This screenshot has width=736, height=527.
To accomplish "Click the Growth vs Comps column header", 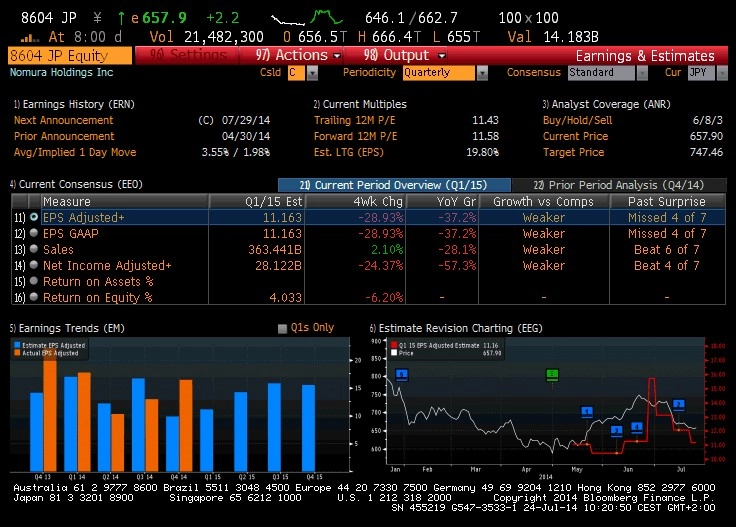I will [544, 201].
